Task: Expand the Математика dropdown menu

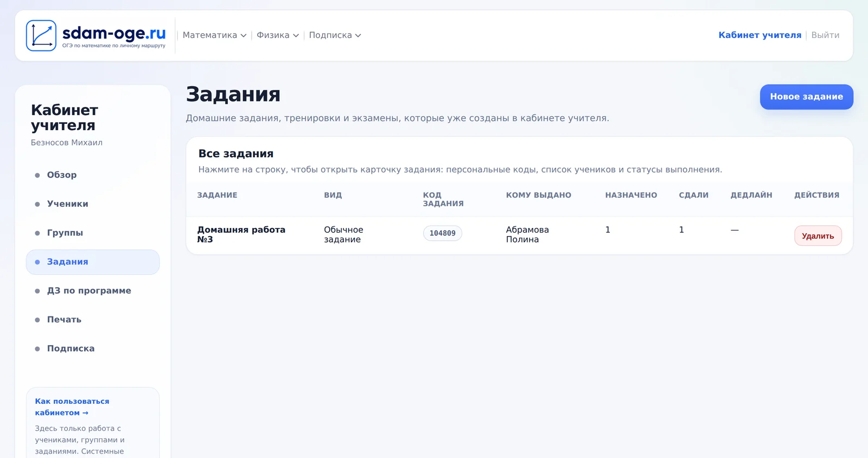Action: pos(214,35)
